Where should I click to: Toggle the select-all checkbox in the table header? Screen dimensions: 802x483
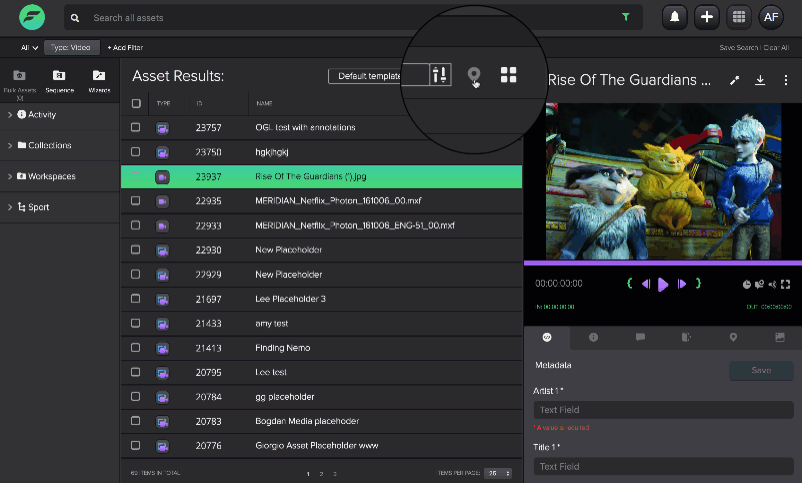point(136,103)
